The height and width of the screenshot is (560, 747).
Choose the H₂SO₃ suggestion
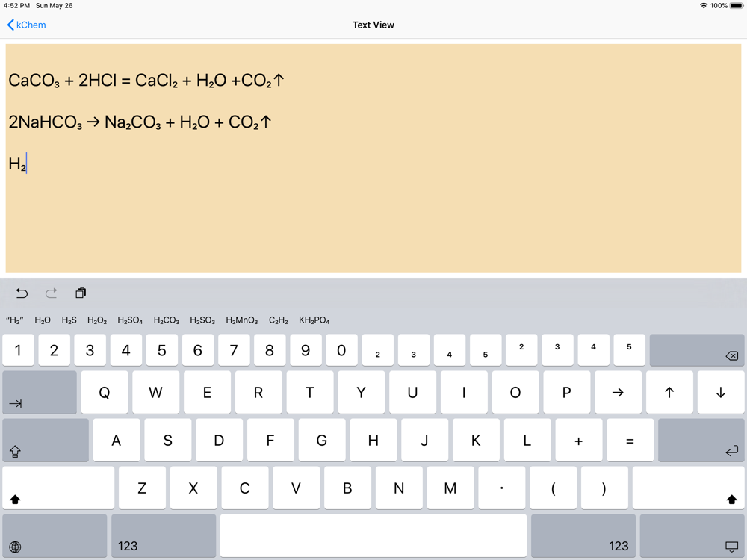pos(202,320)
